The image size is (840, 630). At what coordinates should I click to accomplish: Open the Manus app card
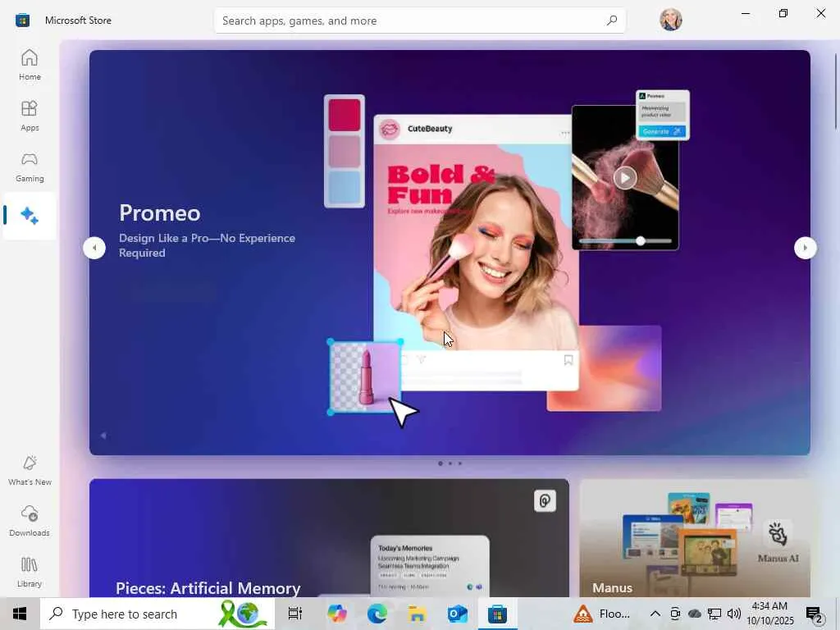click(695, 538)
